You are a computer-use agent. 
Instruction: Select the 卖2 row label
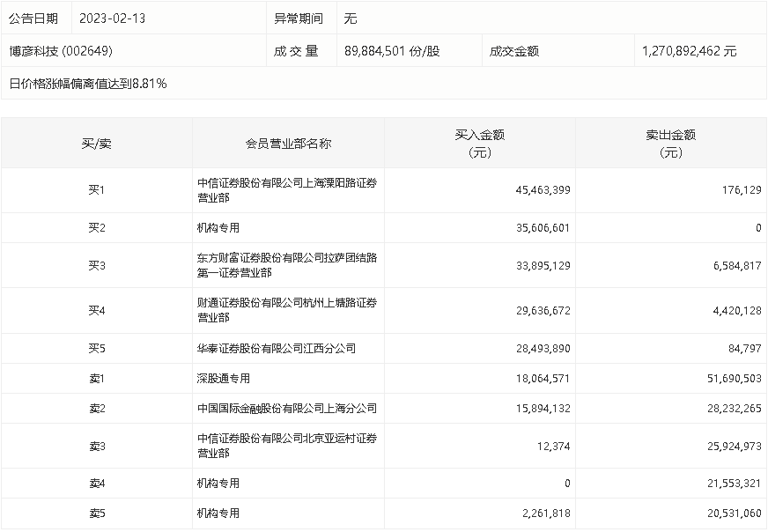(x=97, y=408)
